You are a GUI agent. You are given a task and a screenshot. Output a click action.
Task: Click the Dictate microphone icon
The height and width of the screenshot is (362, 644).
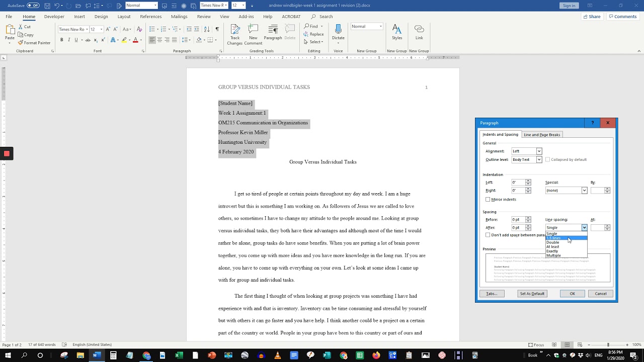(338, 32)
